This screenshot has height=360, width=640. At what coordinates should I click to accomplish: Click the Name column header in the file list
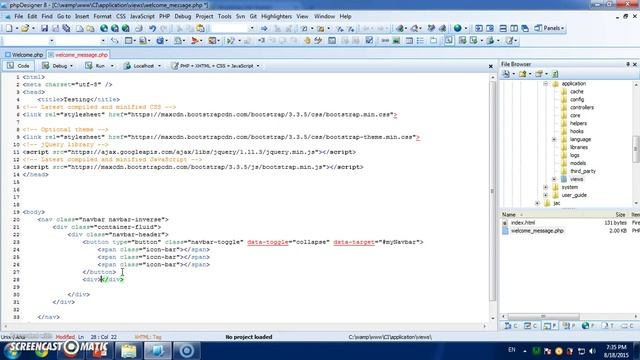pyautogui.click(x=509, y=215)
